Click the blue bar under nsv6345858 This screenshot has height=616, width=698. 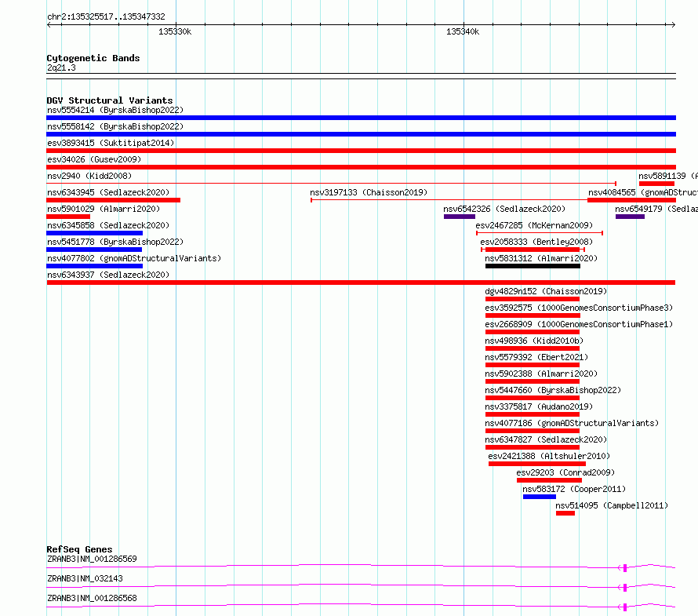94,233
